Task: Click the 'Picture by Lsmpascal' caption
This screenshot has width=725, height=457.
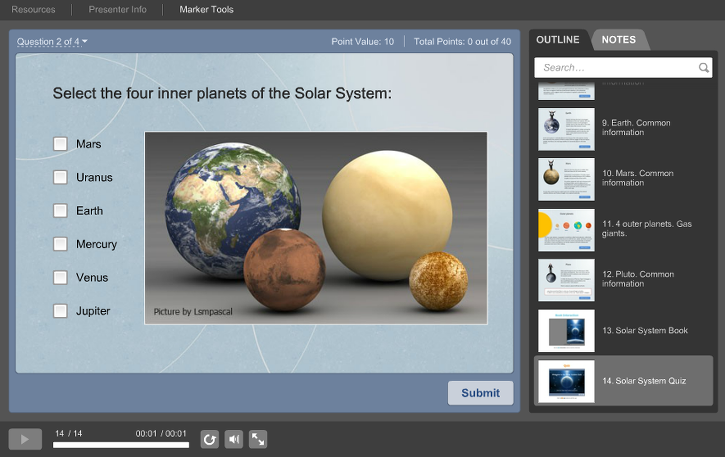Action: (x=193, y=312)
